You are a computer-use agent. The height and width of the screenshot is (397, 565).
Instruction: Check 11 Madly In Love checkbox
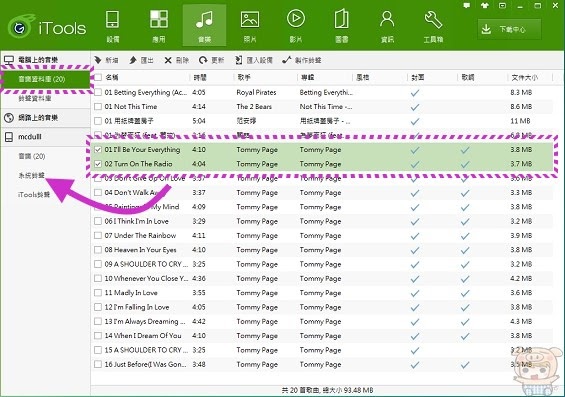[x=98, y=293]
